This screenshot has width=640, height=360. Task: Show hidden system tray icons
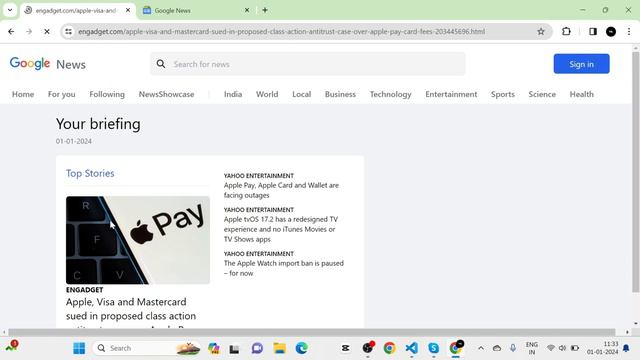click(481, 348)
